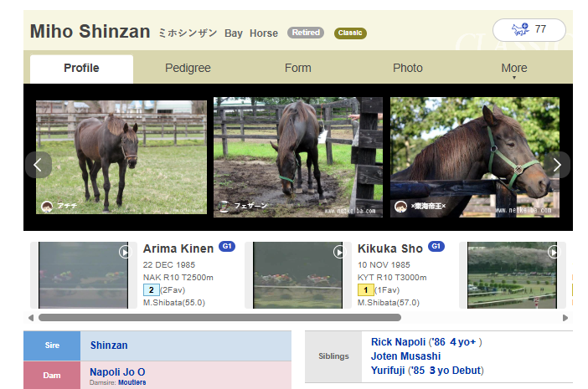Show previous photos with left carousel arrow
This screenshot has height=389, width=588.
tap(38, 165)
